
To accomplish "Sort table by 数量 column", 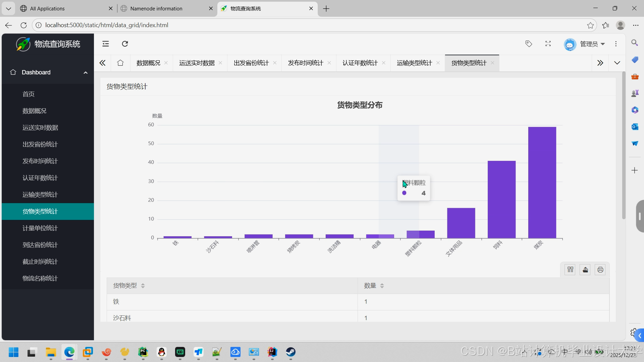I will pos(382,286).
